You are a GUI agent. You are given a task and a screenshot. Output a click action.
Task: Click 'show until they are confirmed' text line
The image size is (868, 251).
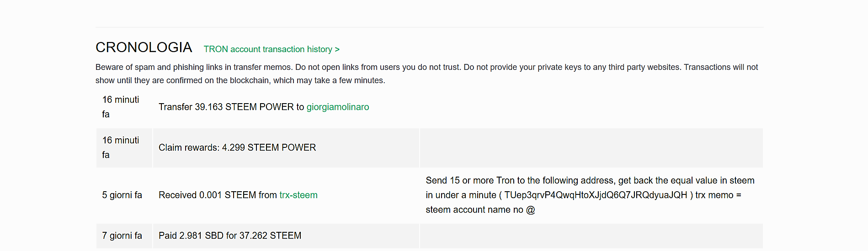(x=240, y=80)
